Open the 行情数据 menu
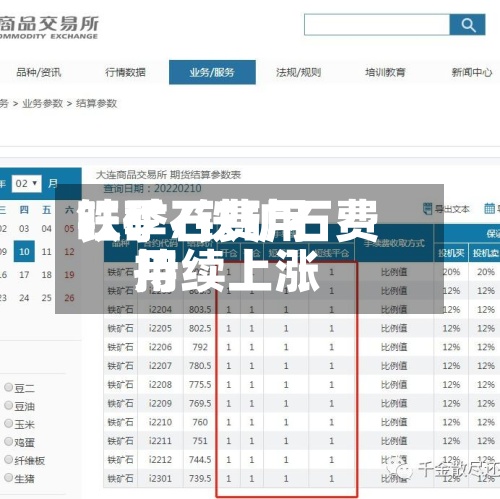Image resolution: width=500 pixels, height=499 pixels. coord(125,72)
